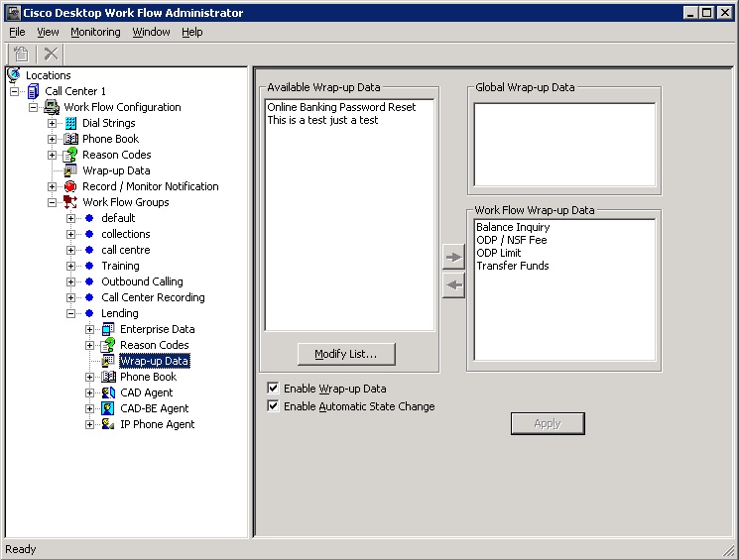The image size is (739, 560).
Task: Expand the Training work flow group
Action: pyautogui.click(x=70, y=266)
